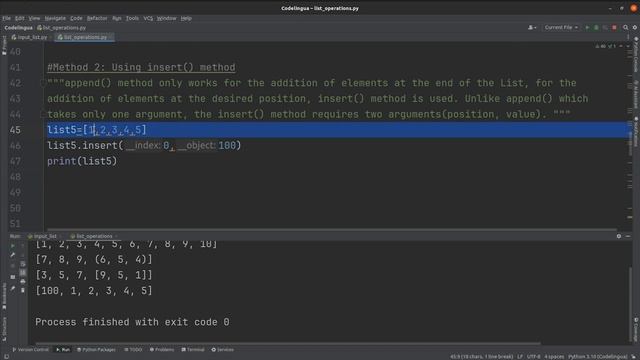Viewport: 640px width, 360px height.
Task: Click the LF line separator in status bar
Action: tap(520, 357)
